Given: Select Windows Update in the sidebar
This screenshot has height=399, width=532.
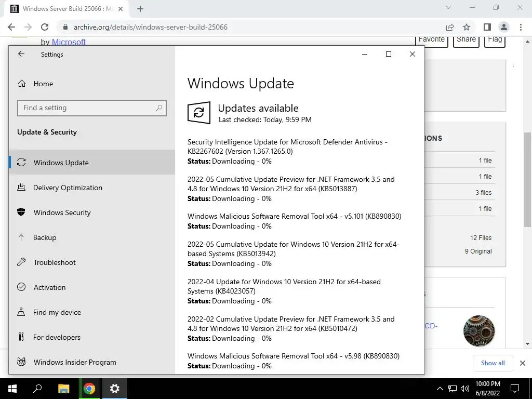Looking at the screenshot, I should pyautogui.click(x=91, y=163).
